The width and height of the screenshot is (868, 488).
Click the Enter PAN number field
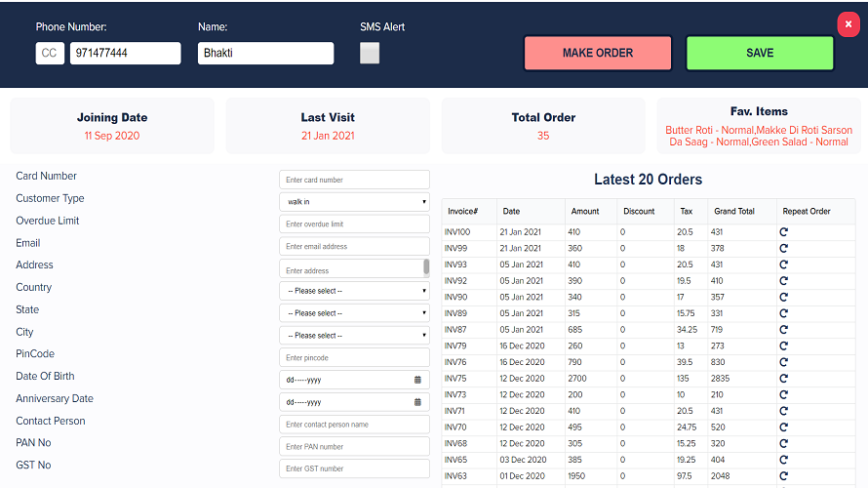coord(354,446)
